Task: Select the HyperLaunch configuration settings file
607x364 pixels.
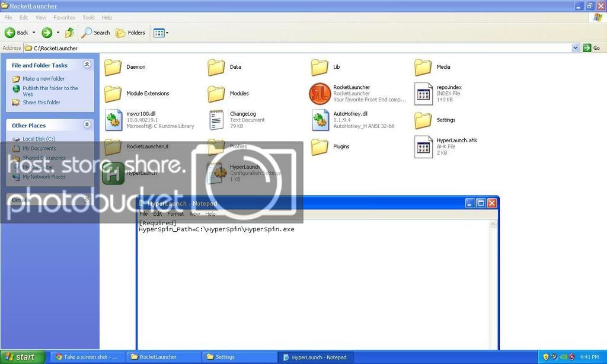Action: coord(216,173)
